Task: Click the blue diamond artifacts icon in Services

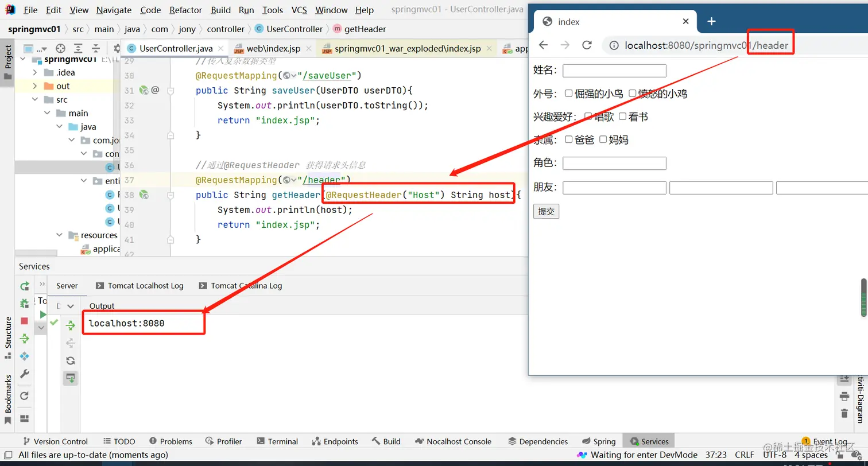Action: pos(24,356)
